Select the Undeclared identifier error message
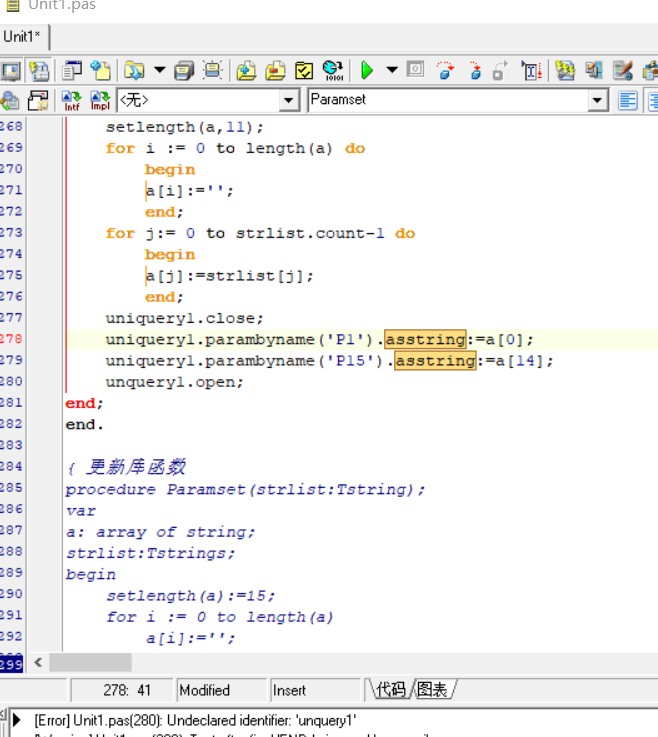 pyautogui.click(x=195, y=720)
